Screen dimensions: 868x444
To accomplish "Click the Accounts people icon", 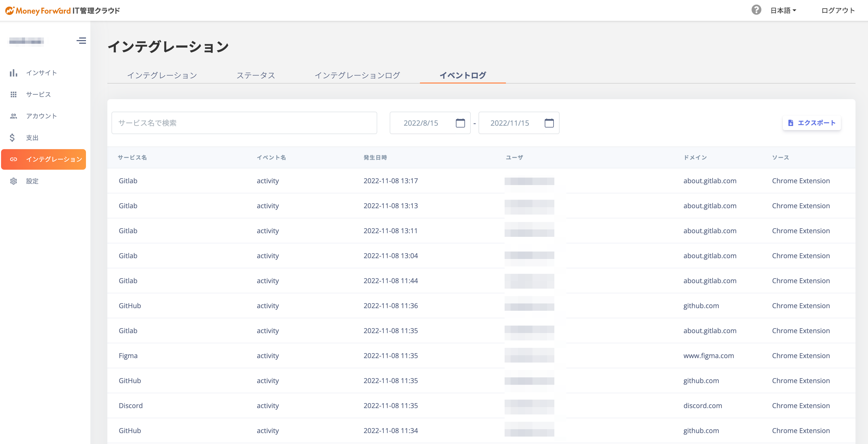I will (14, 116).
